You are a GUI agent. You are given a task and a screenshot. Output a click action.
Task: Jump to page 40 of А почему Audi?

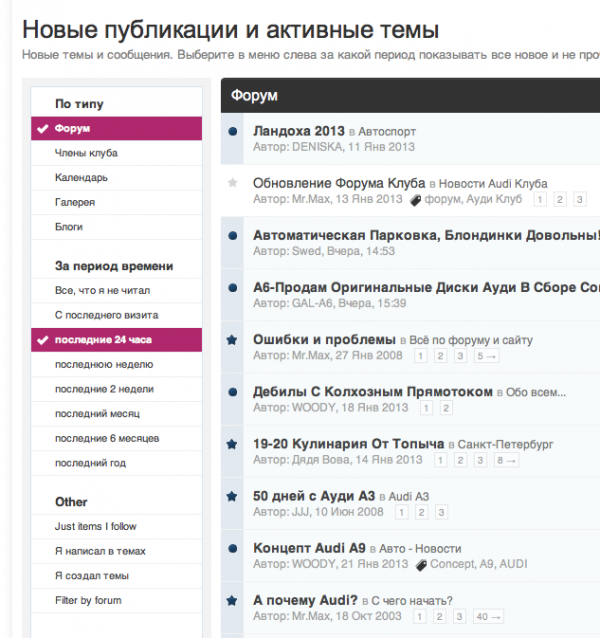[x=489, y=616]
